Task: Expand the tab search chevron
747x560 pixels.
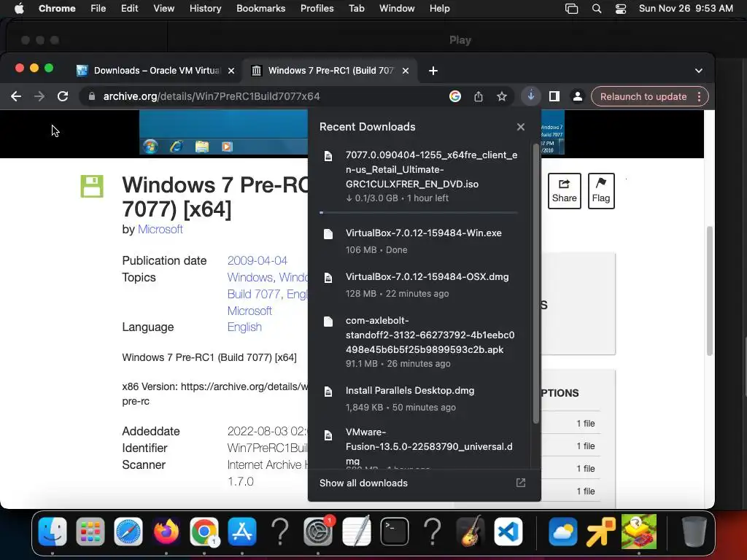Action: coord(698,71)
